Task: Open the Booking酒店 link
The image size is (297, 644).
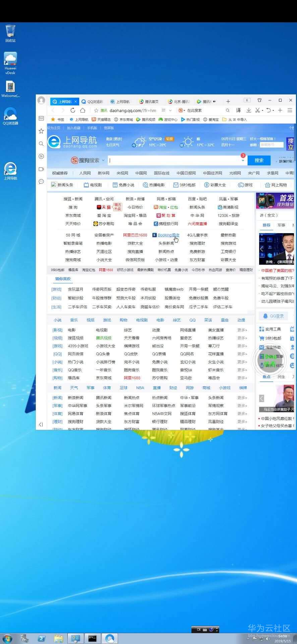Action: pos(166,235)
